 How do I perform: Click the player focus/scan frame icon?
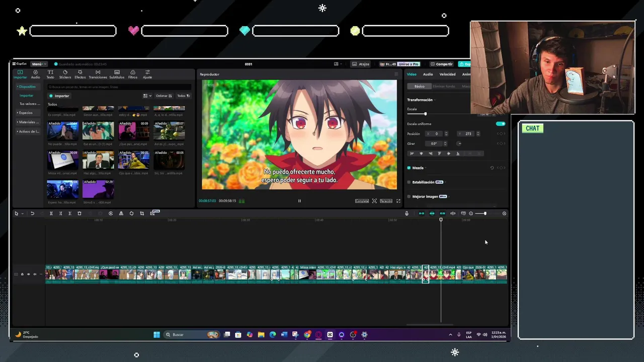click(x=374, y=201)
